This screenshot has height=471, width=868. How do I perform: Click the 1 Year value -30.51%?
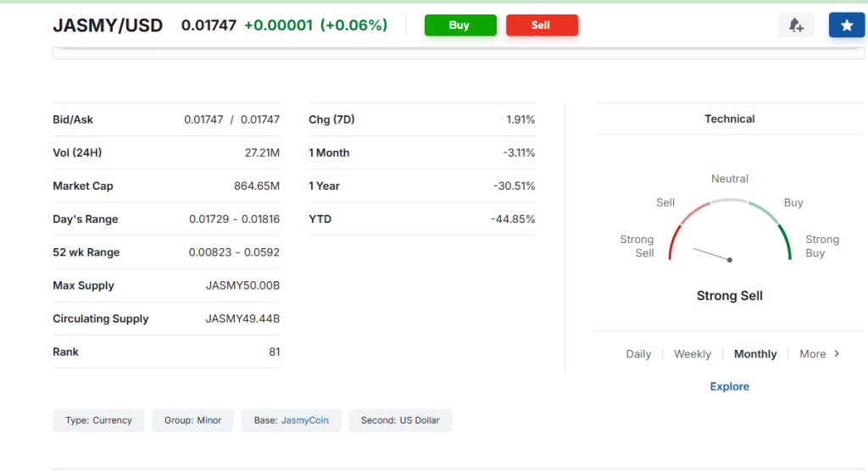click(x=515, y=186)
